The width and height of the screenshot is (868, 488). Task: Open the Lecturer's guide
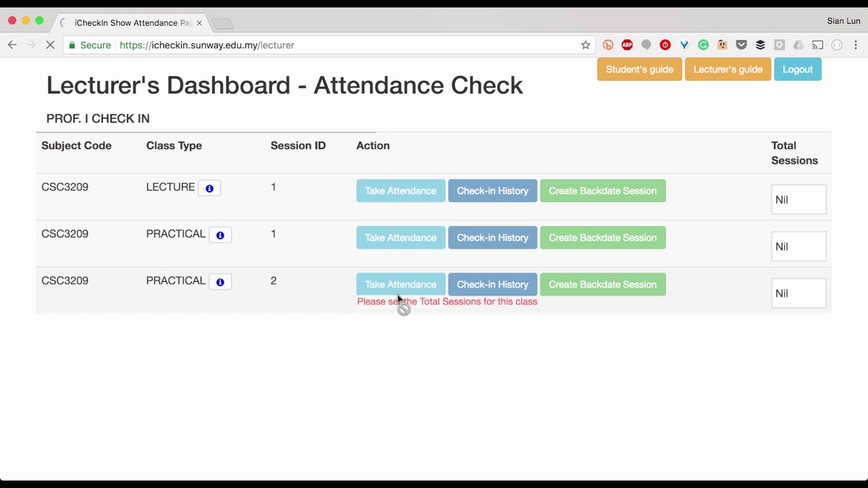[728, 69]
